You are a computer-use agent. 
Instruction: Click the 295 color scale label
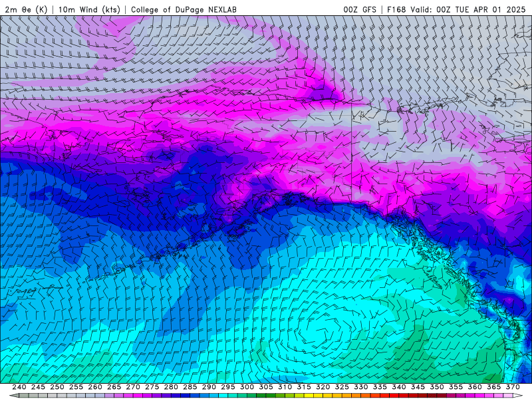point(228,387)
